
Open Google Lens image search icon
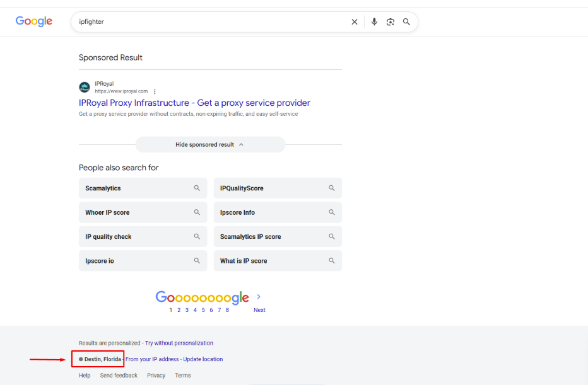(391, 21)
